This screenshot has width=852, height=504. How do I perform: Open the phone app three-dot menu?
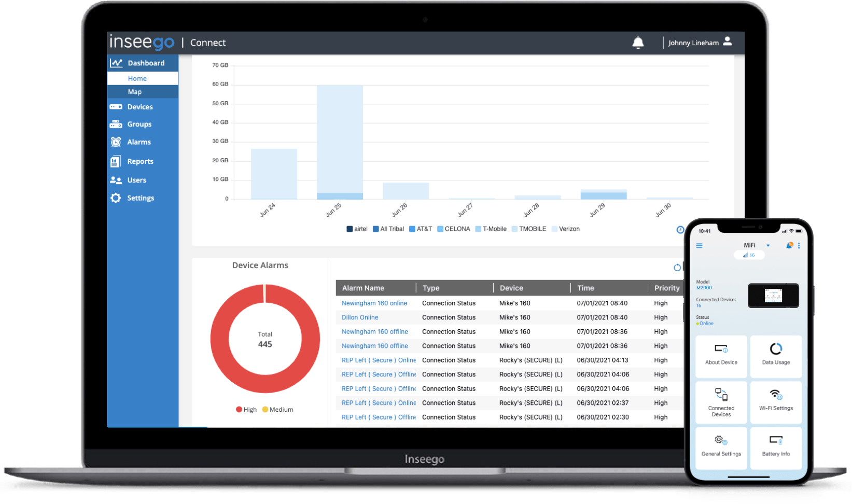[799, 246]
